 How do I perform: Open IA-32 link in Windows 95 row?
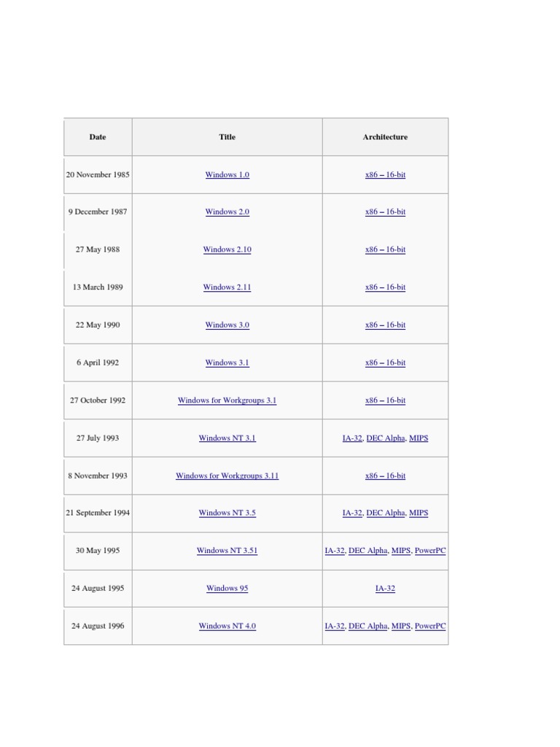[385, 588]
